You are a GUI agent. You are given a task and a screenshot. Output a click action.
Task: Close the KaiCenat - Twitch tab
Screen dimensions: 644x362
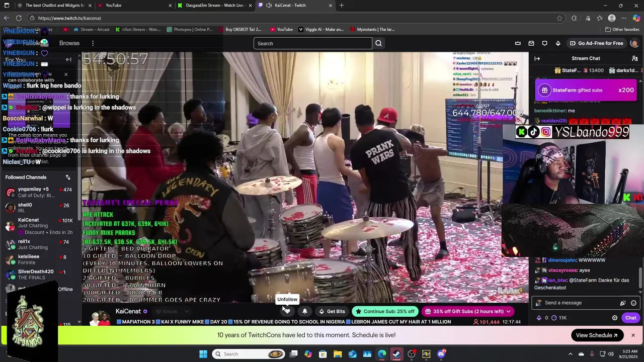point(331,6)
